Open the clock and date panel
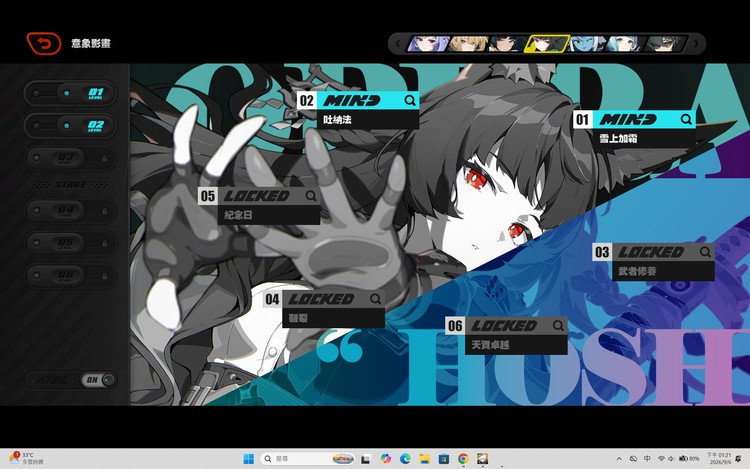The height and width of the screenshot is (469, 750). click(719, 458)
